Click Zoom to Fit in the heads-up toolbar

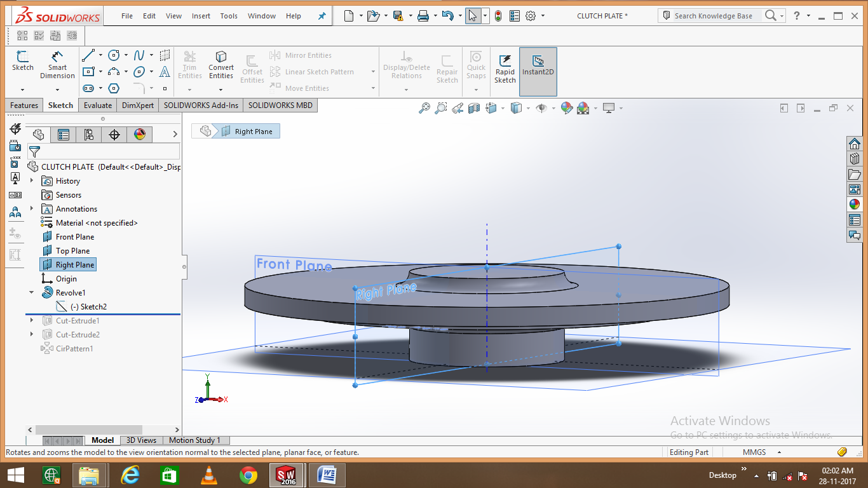pos(424,108)
